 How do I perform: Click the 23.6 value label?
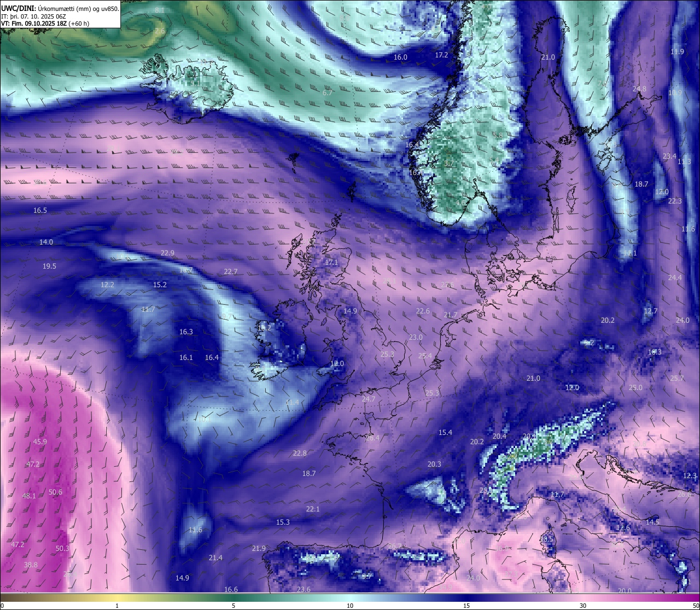click(x=304, y=590)
